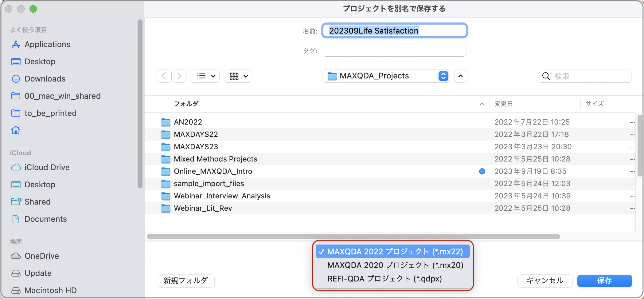Click the タグ input field

(x=394, y=50)
